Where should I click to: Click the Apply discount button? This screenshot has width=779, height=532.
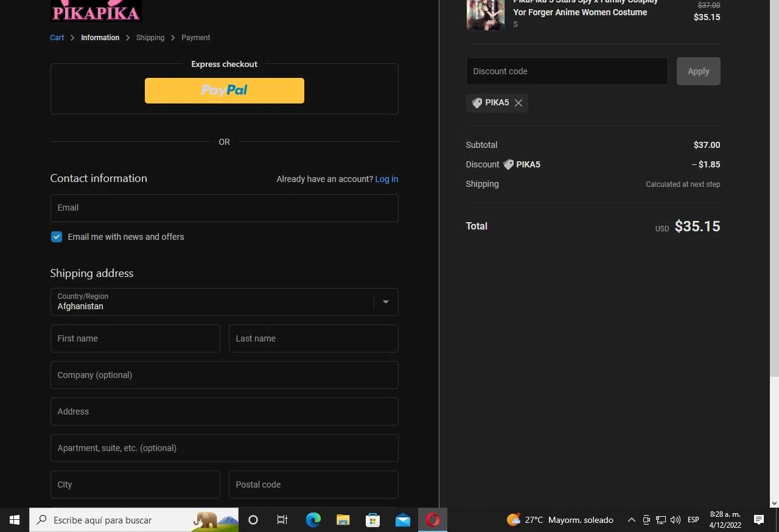pos(698,71)
